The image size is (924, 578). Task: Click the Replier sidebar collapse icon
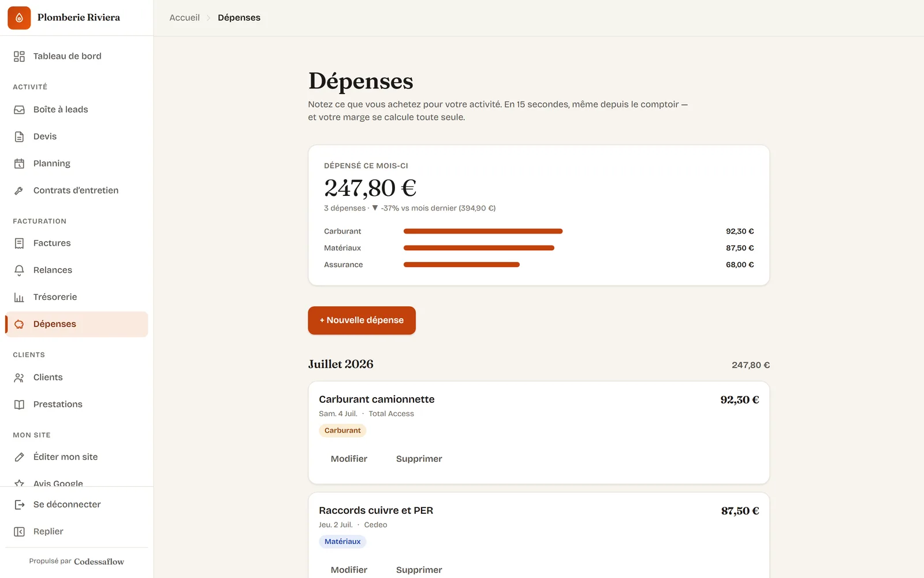point(19,532)
